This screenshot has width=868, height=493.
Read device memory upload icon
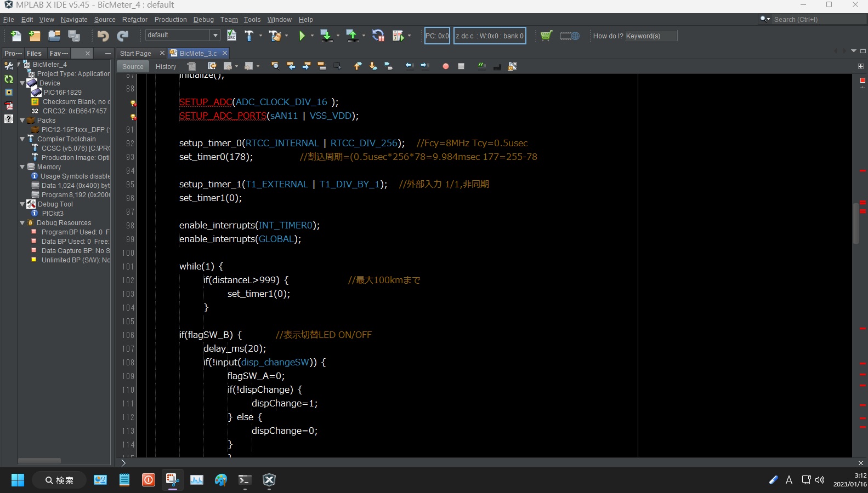click(x=352, y=36)
